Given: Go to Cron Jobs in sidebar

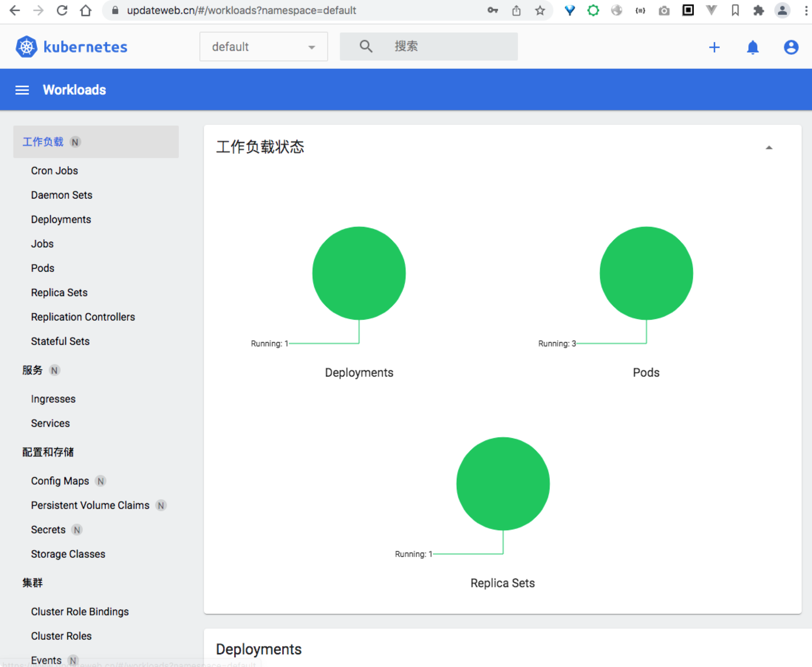Looking at the screenshot, I should point(55,171).
